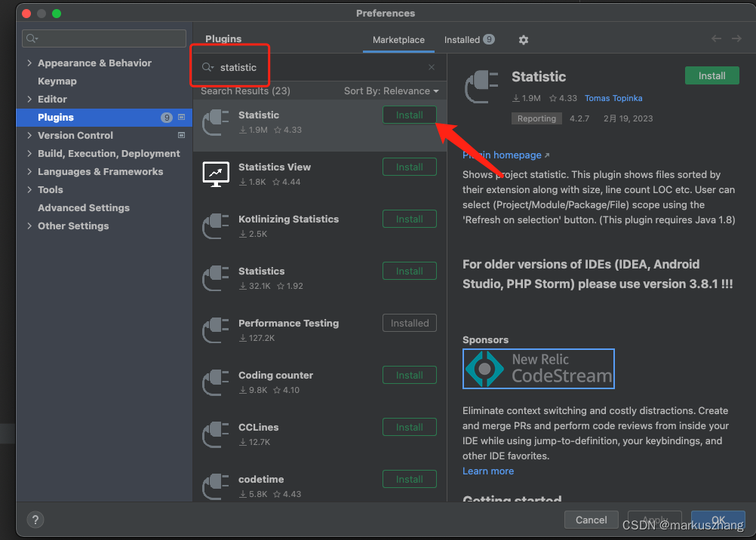Click the large Statistic icon in details pane

481,87
